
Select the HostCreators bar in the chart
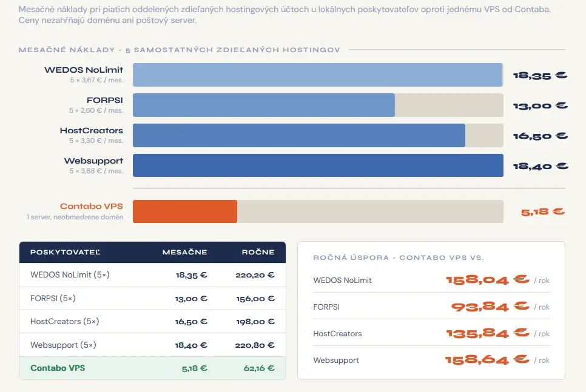pyautogui.click(x=298, y=136)
